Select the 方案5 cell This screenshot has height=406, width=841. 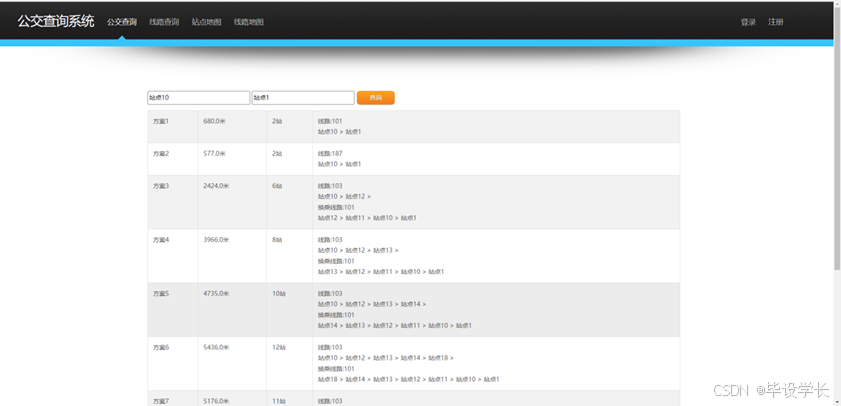pyautogui.click(x=173, y=309)
